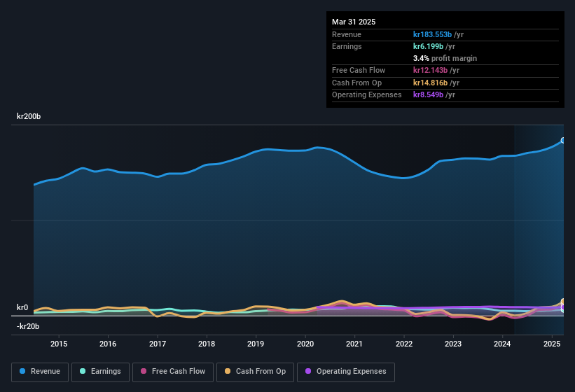The width and height of the screenshot is (575, 392).
Task: Click the pink Free Cash Flow legend dot
Action: pyautogui.click(x=144, y=371)
